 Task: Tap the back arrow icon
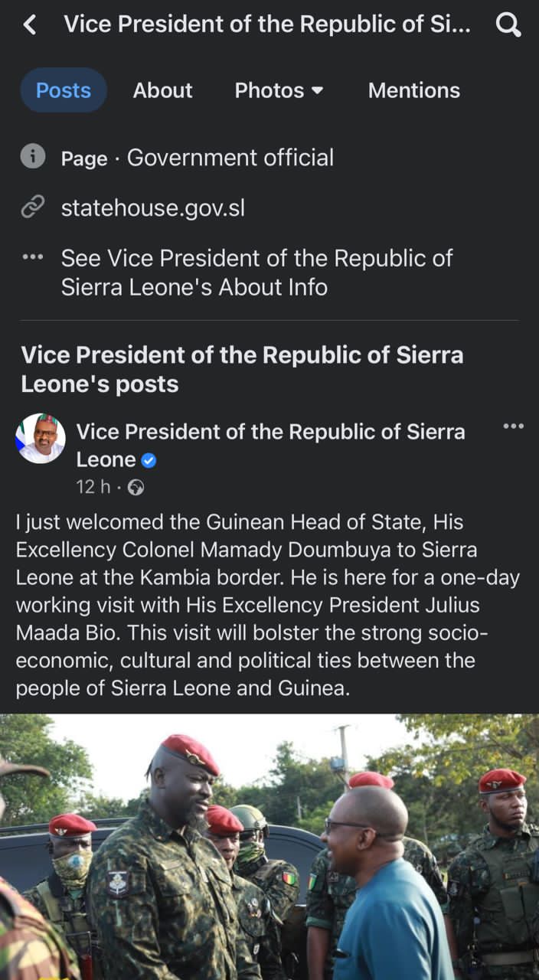pyautogui.click(x=30, y=25)
